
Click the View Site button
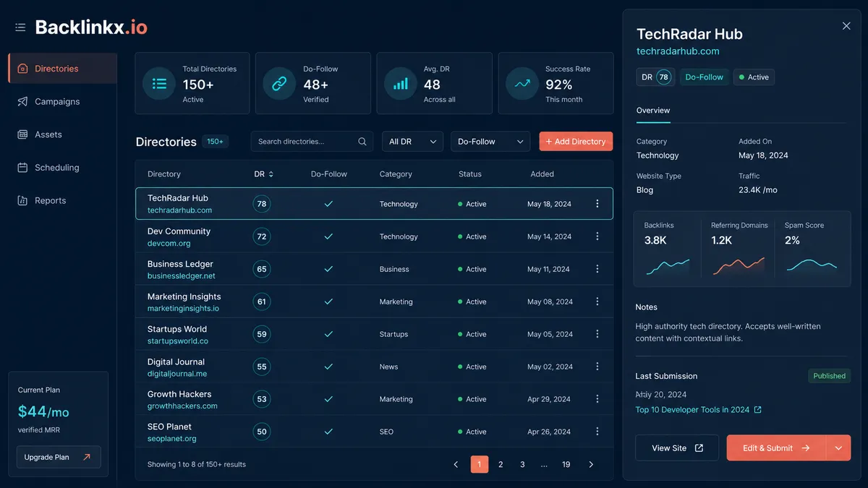pos(677,448)
